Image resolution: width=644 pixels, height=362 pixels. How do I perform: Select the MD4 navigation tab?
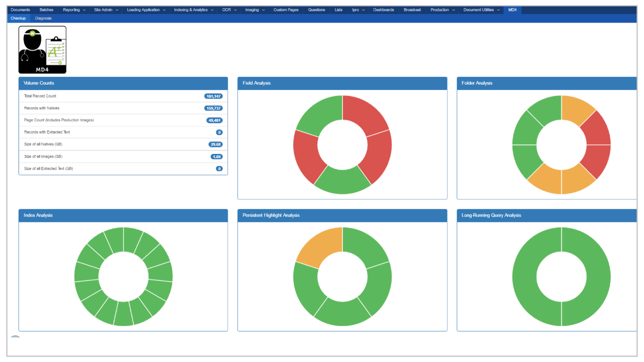point(513,10)
